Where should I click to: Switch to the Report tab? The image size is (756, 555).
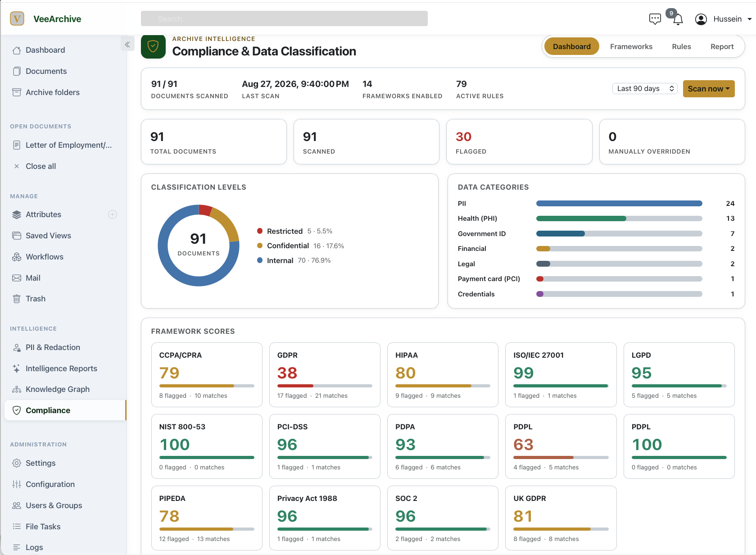(722, 46)
